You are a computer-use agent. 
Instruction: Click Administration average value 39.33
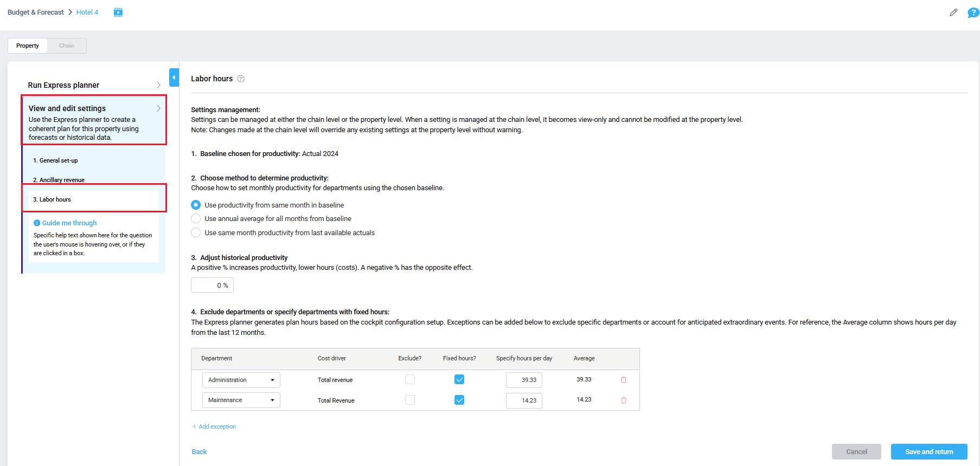coord(584,379)
